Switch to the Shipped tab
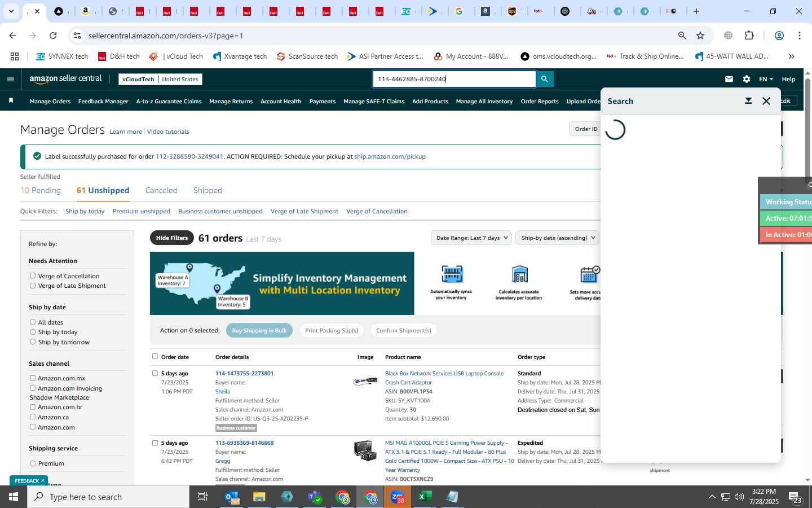 (x=208, y=190)
